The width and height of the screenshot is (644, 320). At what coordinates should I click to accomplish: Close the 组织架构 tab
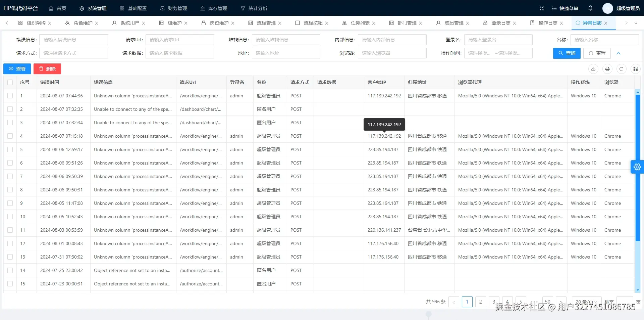click(x=50, y=23)
